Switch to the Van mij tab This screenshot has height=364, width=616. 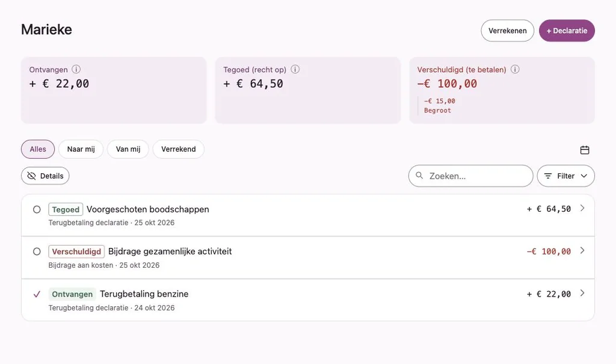(x=128, y=149)
